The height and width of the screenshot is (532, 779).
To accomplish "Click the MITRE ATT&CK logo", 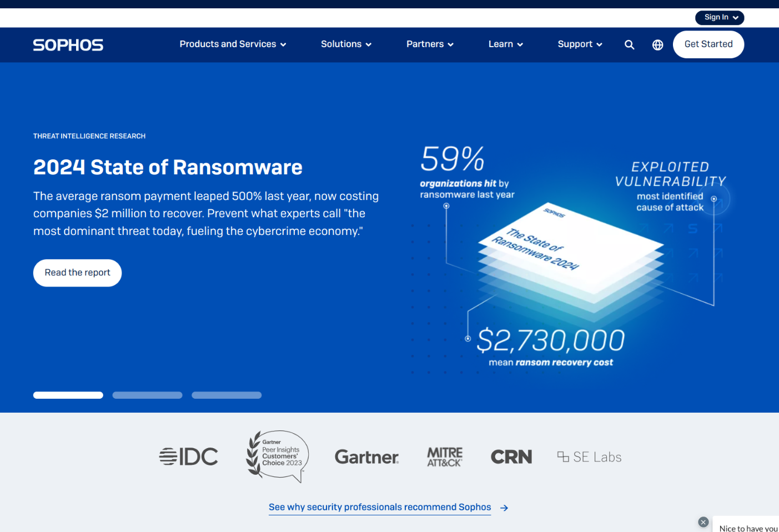I will [445, 456].
